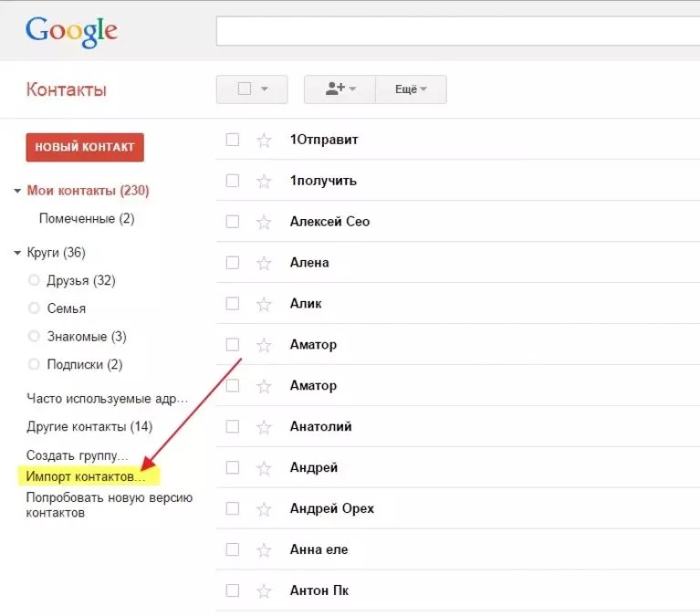The width and height of the screenshot is (700, 616).
Task: Open the selection dropdown arrow
Action: [265, 89]
